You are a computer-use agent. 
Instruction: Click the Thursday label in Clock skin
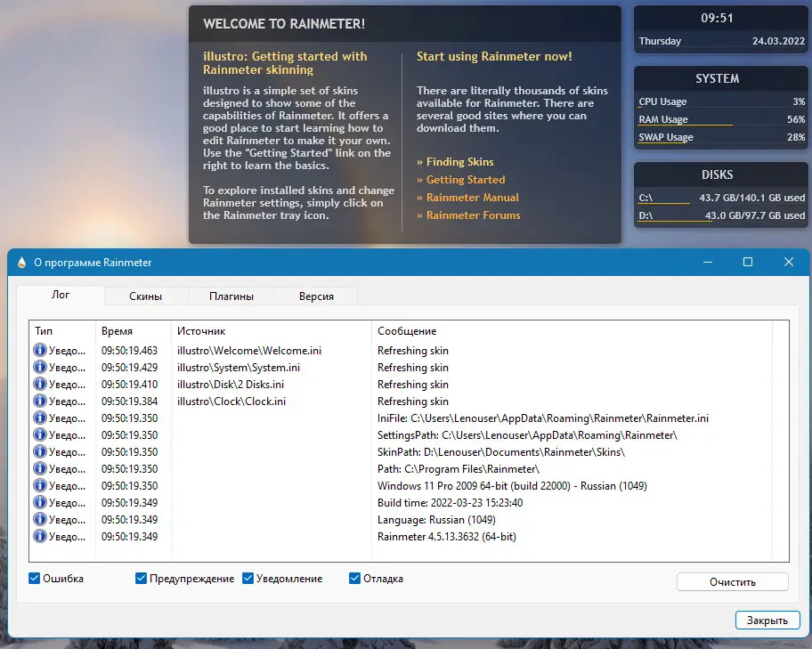point(660,41)
